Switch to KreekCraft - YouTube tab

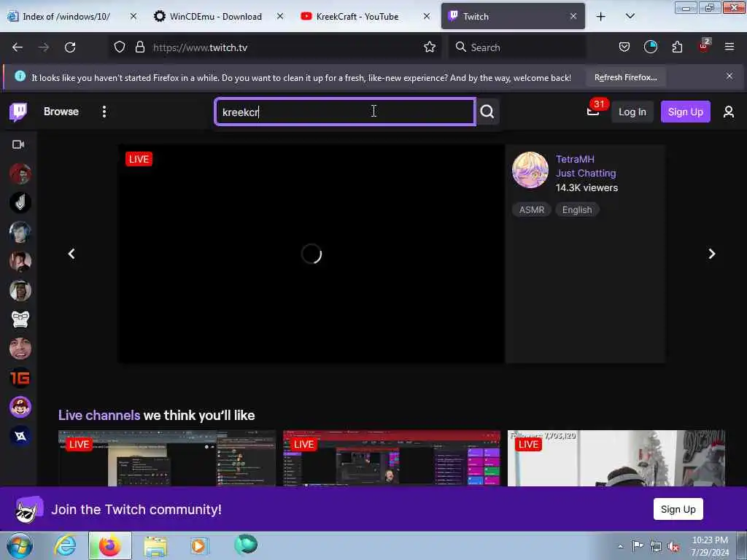coord(357,17)
